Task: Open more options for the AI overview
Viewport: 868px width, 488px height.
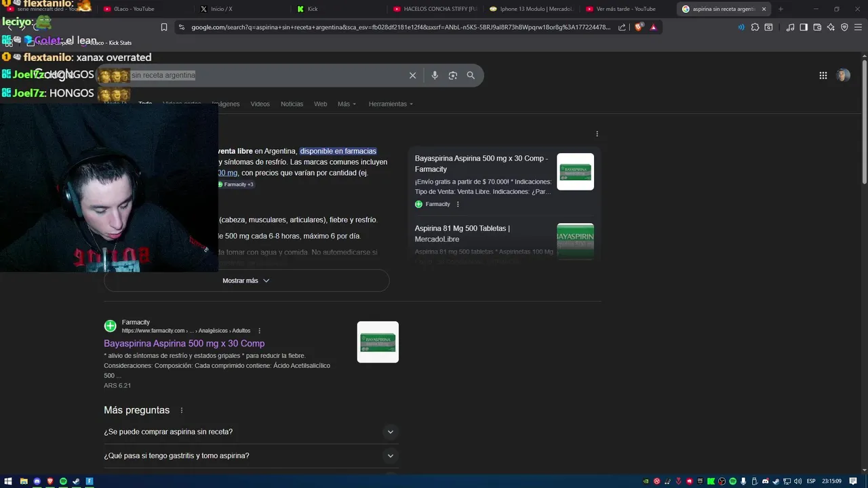Action: (597, 134)
